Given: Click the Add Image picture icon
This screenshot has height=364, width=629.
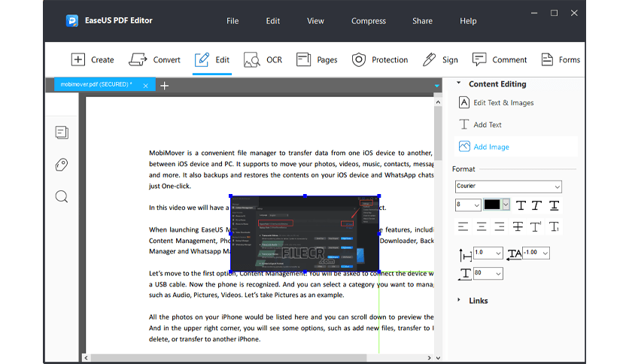Looking at the screenshot, I should pyautogui.click(x=464, y=147).
